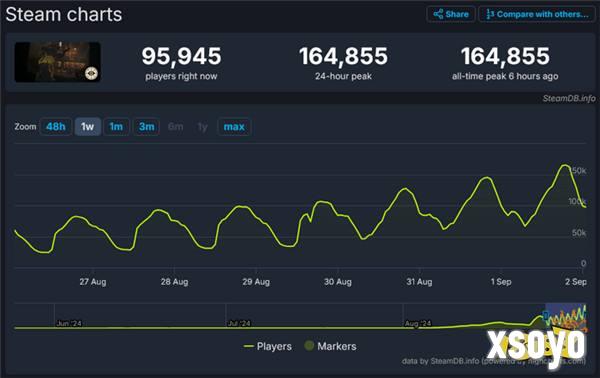Screen dimensions: 600x378
Task: Click the 28 Aug axis label
Action: (x=174, y=282)
